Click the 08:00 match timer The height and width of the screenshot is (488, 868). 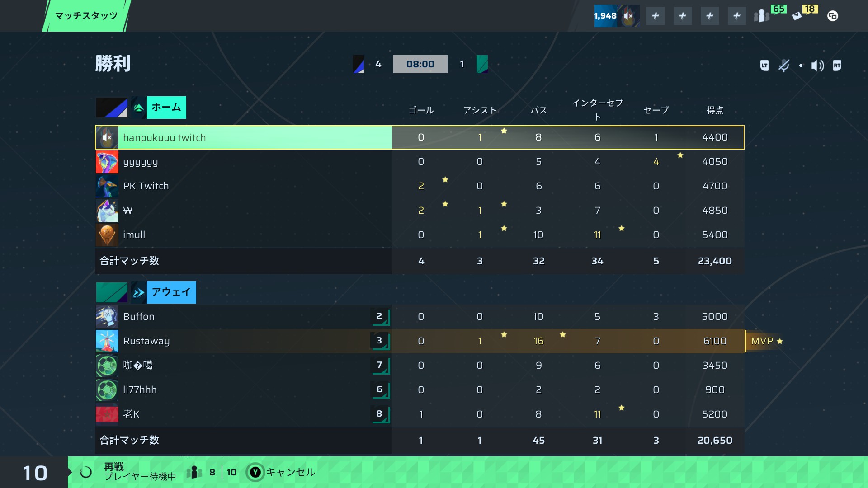(420, 64)
